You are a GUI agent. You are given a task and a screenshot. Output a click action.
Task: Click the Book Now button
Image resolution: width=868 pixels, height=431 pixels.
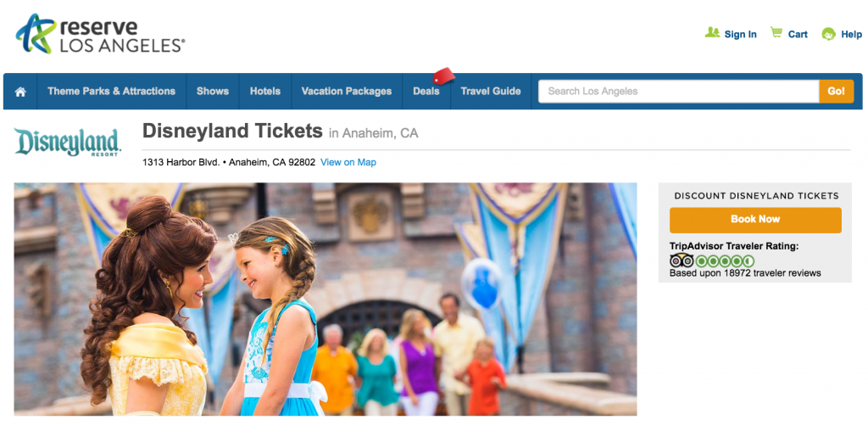coord(755,220)
